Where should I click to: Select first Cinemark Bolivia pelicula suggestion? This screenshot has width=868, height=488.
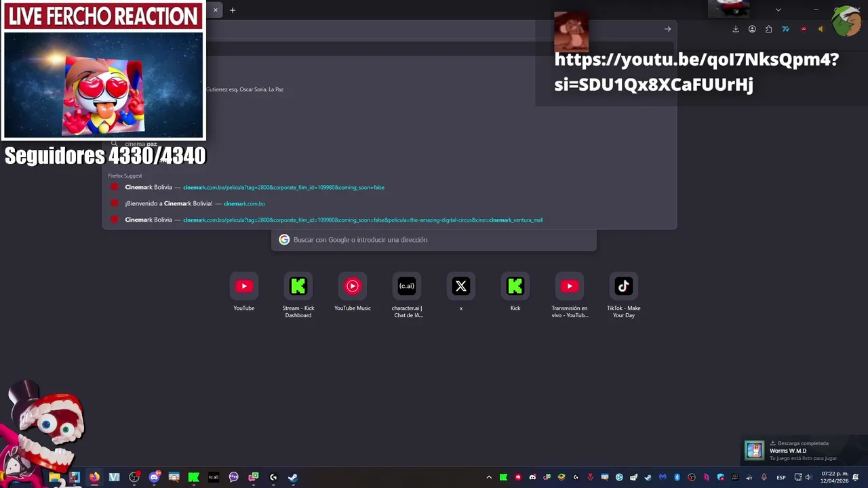[x=389, y=187]
